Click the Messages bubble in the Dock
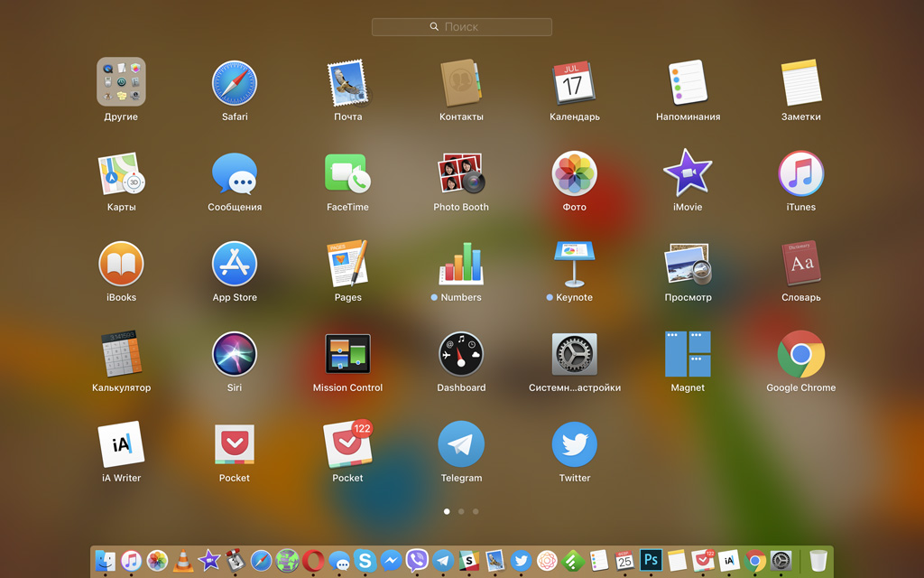 pyautogui.click(x=339, y=560)
